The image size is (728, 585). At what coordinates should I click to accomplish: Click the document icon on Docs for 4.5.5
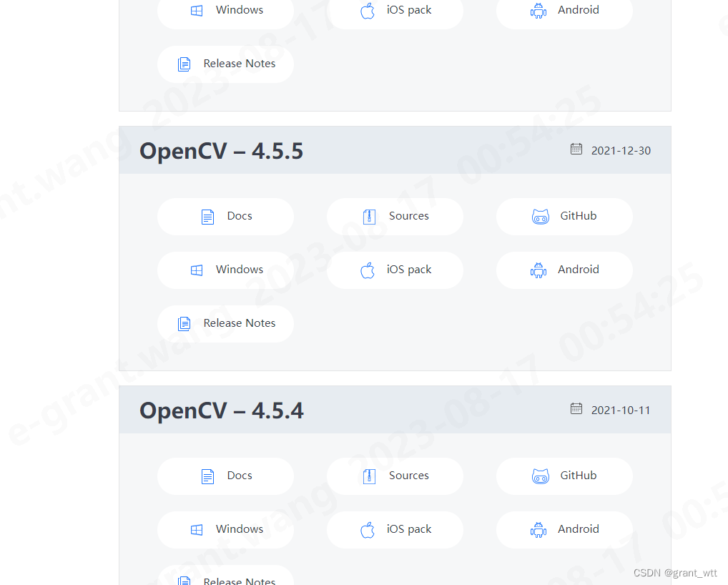click(x=207, y=216)
